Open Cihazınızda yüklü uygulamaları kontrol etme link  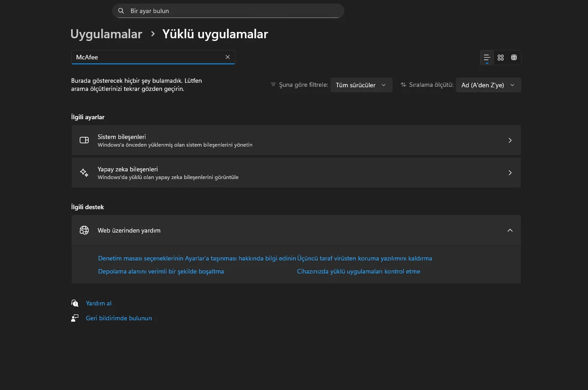(x=358, y=271)
